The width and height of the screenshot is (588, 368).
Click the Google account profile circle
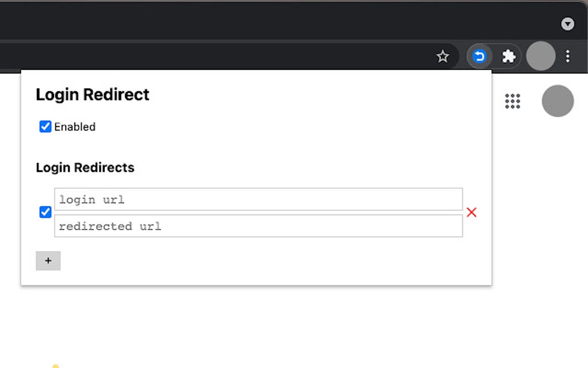click(x=557, y=101)
